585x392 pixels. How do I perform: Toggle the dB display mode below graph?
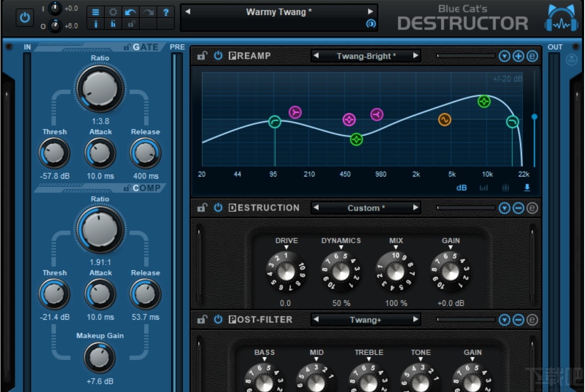tap(462, 188)
